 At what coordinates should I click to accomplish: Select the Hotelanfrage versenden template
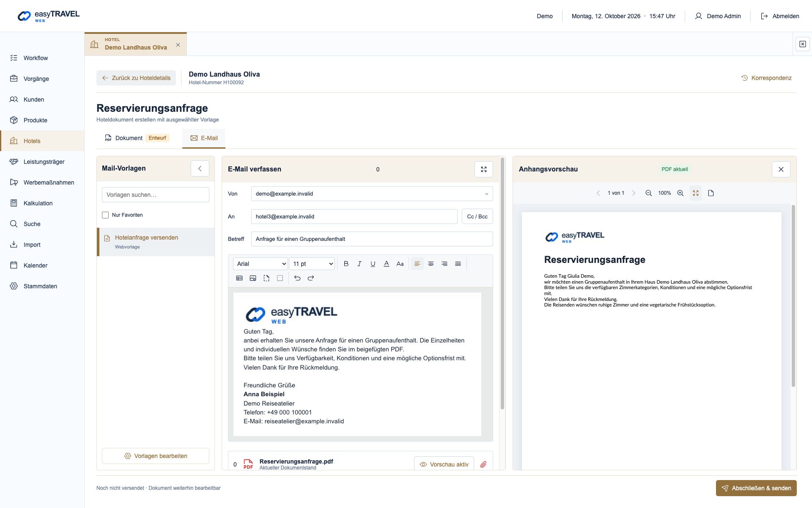(156, 242)
